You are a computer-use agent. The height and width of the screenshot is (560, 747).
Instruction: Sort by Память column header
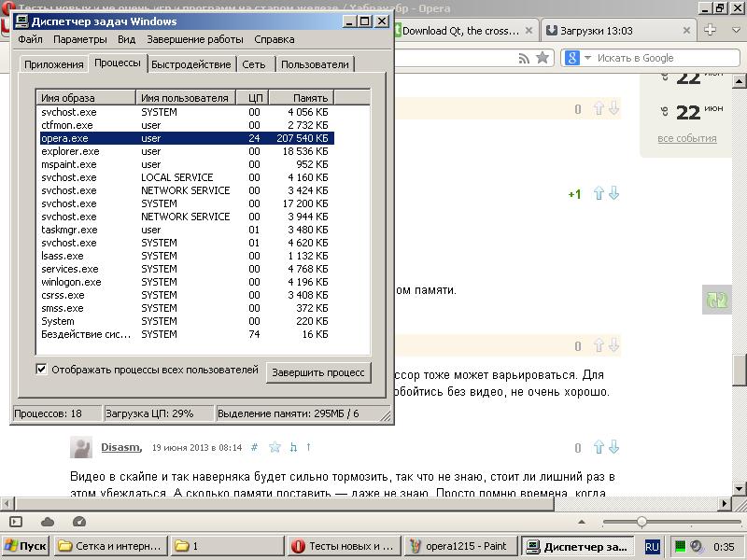point(302,98)
